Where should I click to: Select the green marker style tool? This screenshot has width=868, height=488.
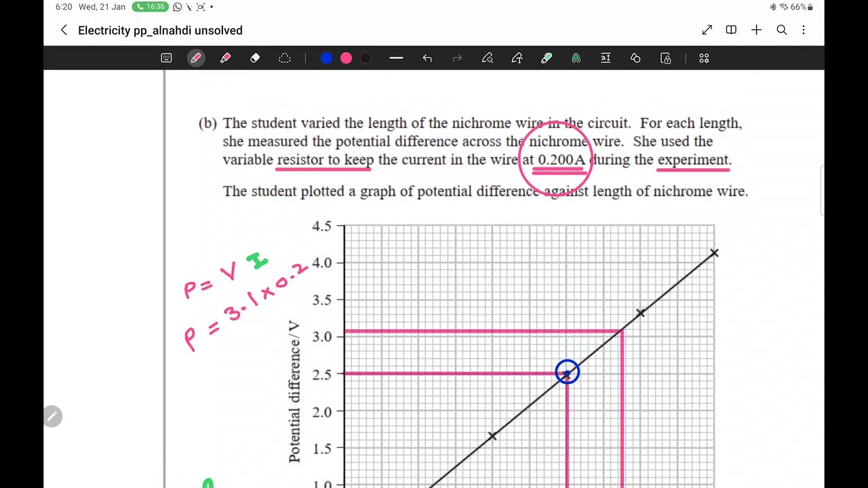coord(547,58)
